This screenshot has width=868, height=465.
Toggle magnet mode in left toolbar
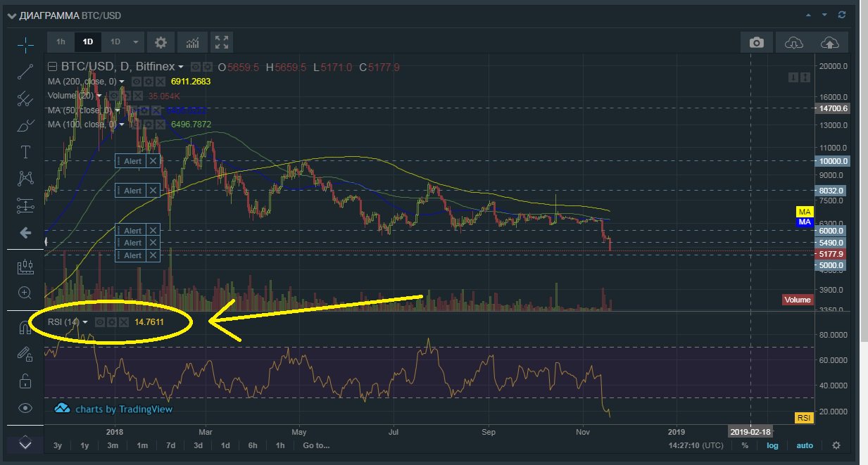(x=25, y=328)
